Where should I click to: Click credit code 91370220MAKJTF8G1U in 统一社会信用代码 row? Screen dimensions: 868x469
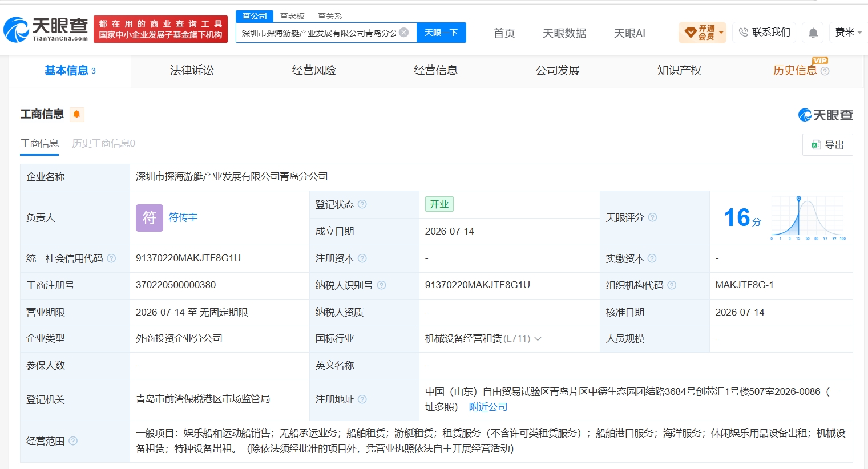[188, 258]
